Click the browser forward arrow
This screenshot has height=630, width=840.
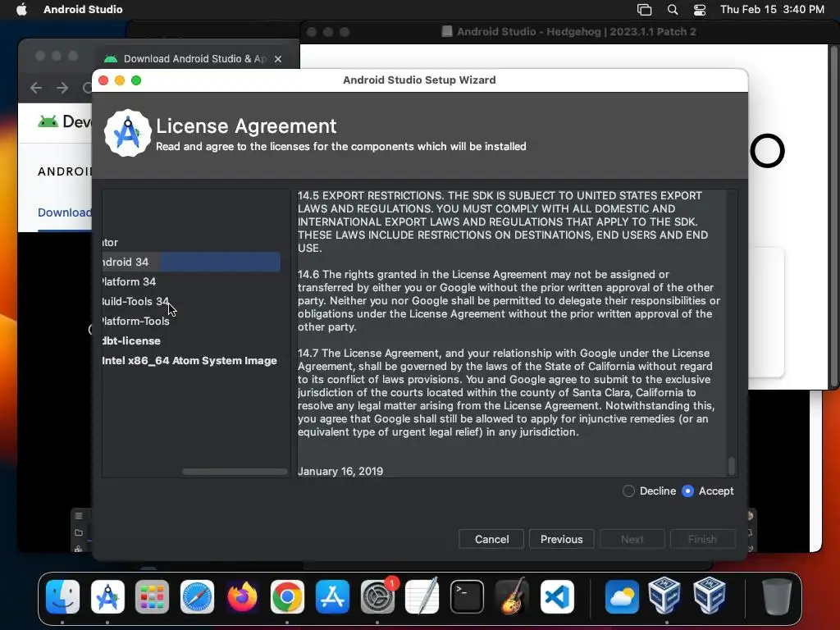pos(62,87)
